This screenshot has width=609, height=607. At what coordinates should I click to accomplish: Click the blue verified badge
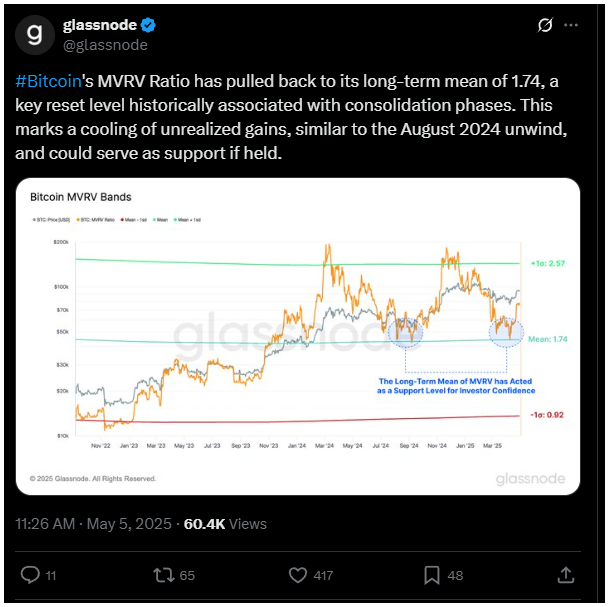tap(148, 25)
